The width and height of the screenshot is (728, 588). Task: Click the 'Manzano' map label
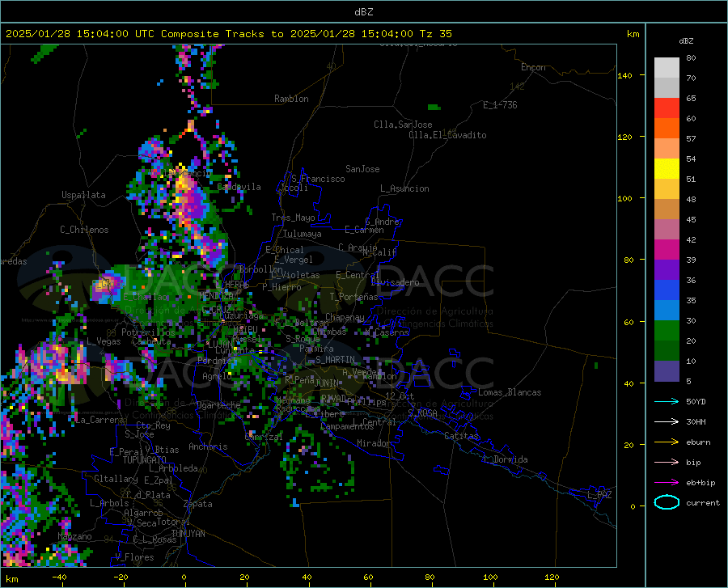[74, 536]
